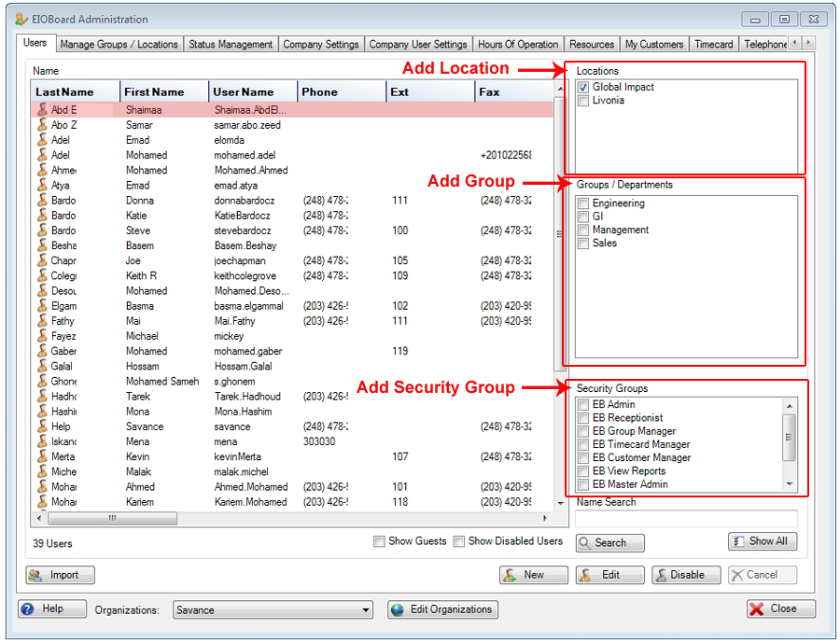The height and width of the screenshot is (643, 840).
Task: Uncheck the Global Impact location
Action: [583, 88]
